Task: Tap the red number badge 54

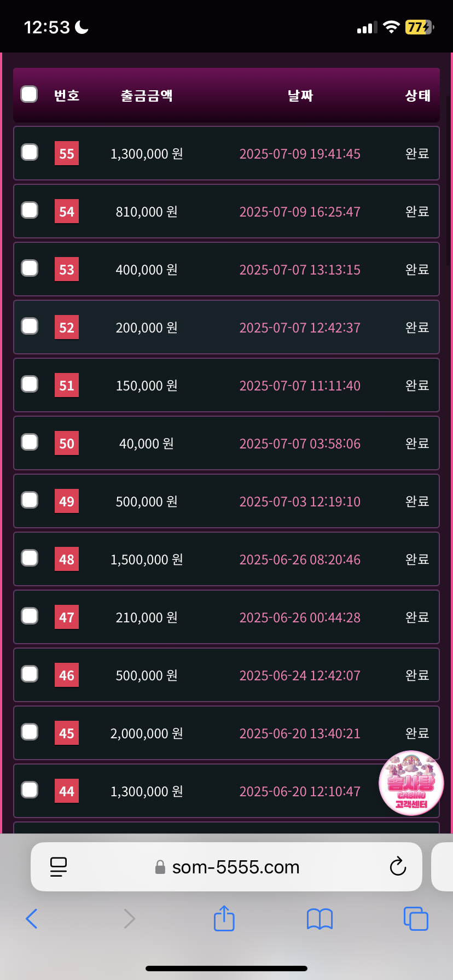Action: coord(67,212)
